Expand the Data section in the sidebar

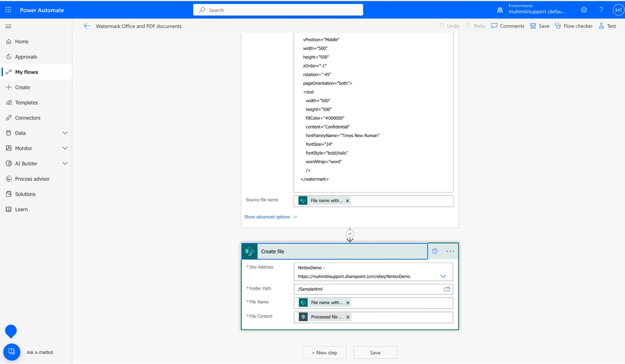click(x=65, y=133)
